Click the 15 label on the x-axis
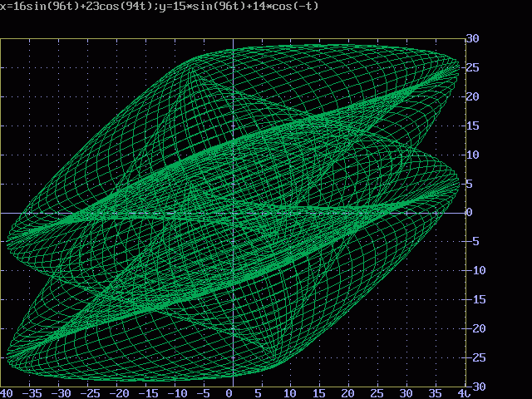The image size is (532, 399). pos(319,393)
